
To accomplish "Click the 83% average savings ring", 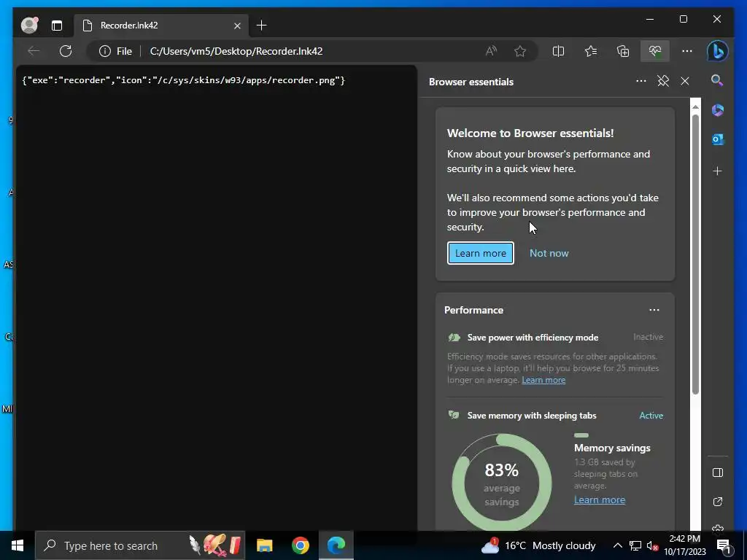I will tap(502, 483).
